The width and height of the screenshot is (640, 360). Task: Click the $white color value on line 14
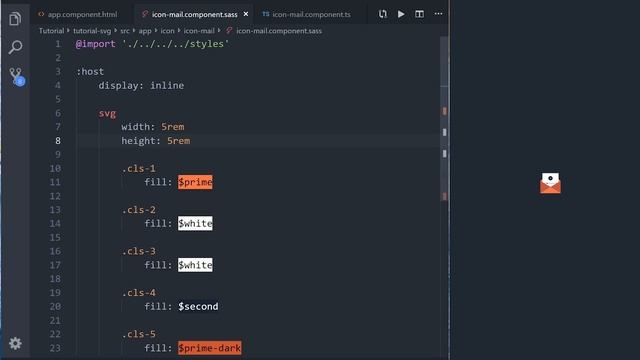pos(195,224)
